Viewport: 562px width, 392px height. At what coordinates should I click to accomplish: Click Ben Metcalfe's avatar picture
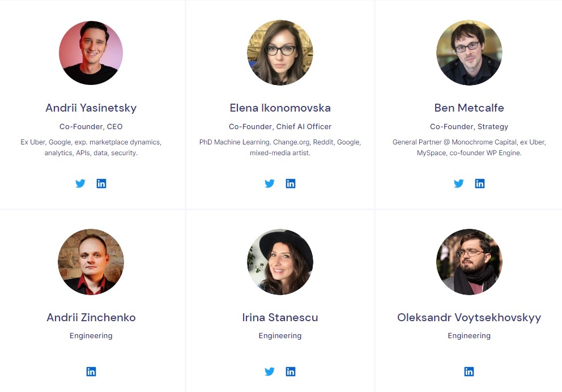pyautogui.click(x=469, y=53)
